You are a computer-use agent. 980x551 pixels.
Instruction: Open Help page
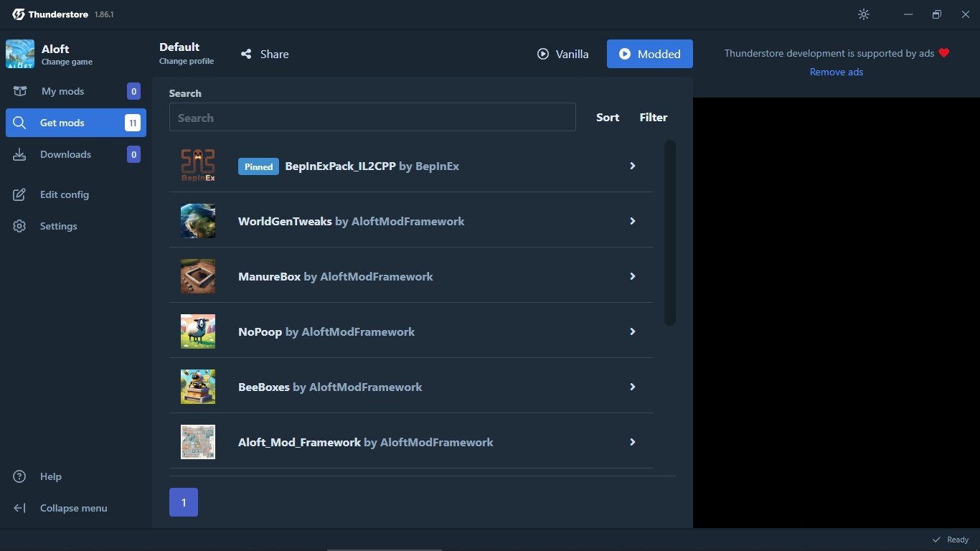(x=75, y=476)
